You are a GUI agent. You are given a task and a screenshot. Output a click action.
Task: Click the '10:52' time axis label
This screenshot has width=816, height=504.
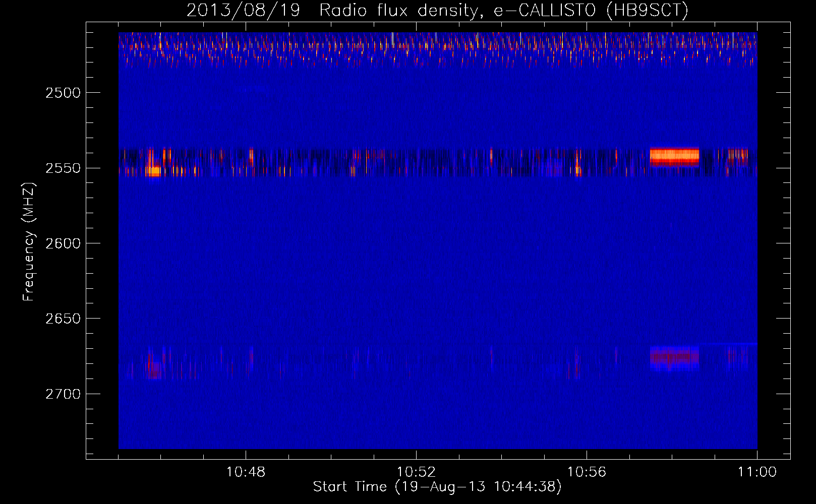tap(416, 472)
